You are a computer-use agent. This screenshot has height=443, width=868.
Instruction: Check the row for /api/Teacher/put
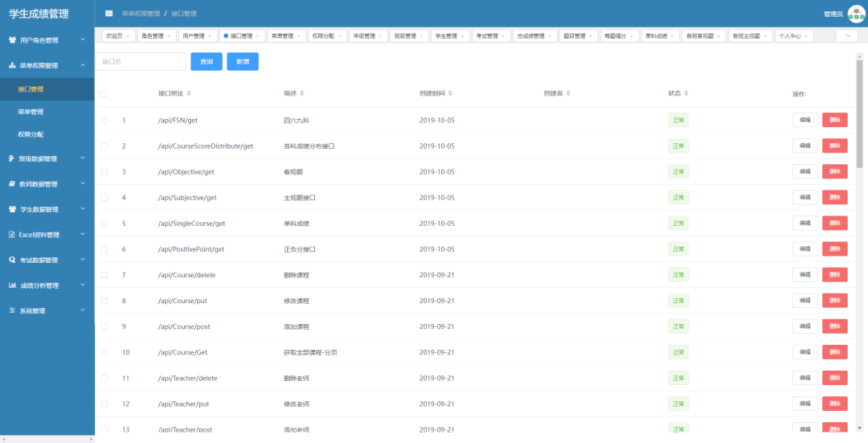click(x=104, y=404)
